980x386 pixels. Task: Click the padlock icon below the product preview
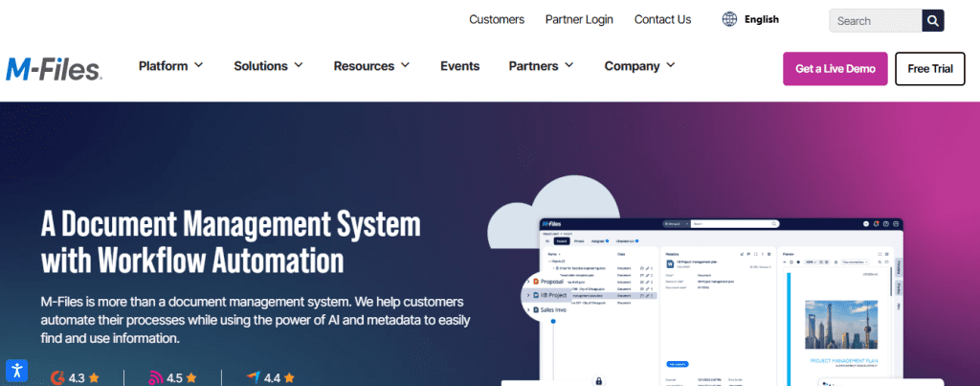tap(599, 380)
